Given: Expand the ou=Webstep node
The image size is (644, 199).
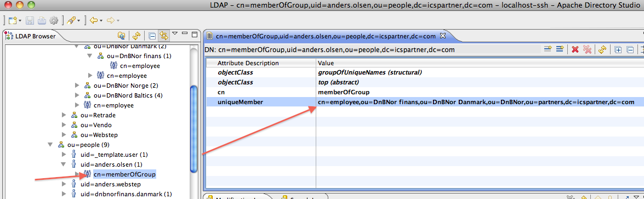Looking at the screenshot, I should (64, 135).
